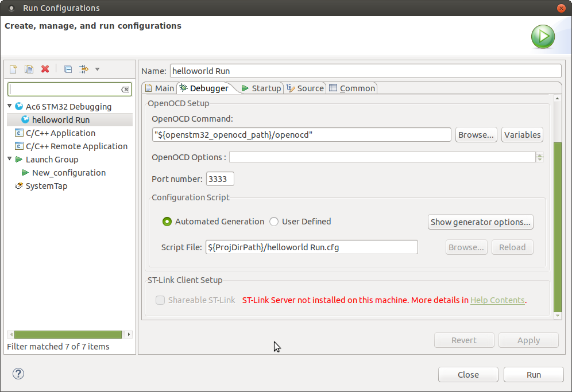
Task: Toggle the Shareable ST-Link checkbox
Action: point(160,300)
